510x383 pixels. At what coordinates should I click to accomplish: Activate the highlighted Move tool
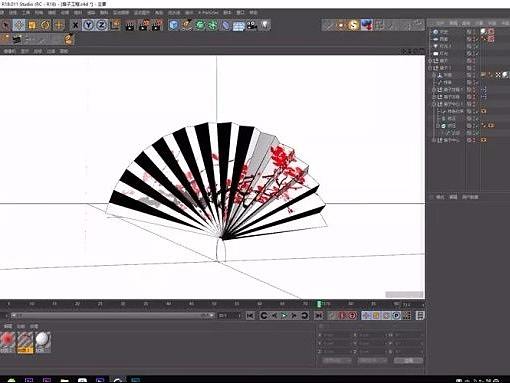(x=19, y=25)
